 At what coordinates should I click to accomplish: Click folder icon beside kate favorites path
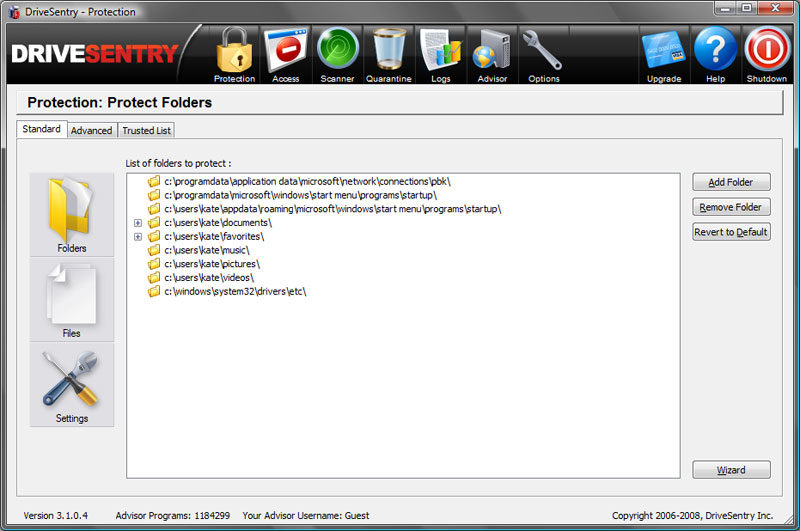154,236
